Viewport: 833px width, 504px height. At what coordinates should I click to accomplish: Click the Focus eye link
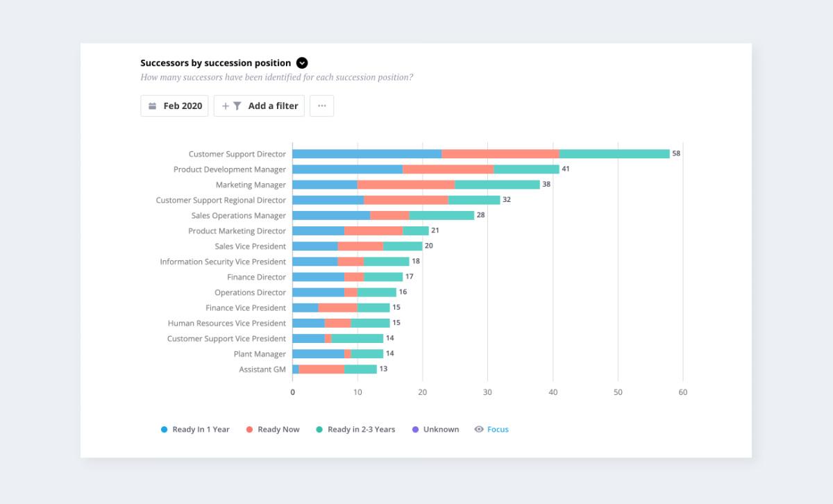coord(491,429)
